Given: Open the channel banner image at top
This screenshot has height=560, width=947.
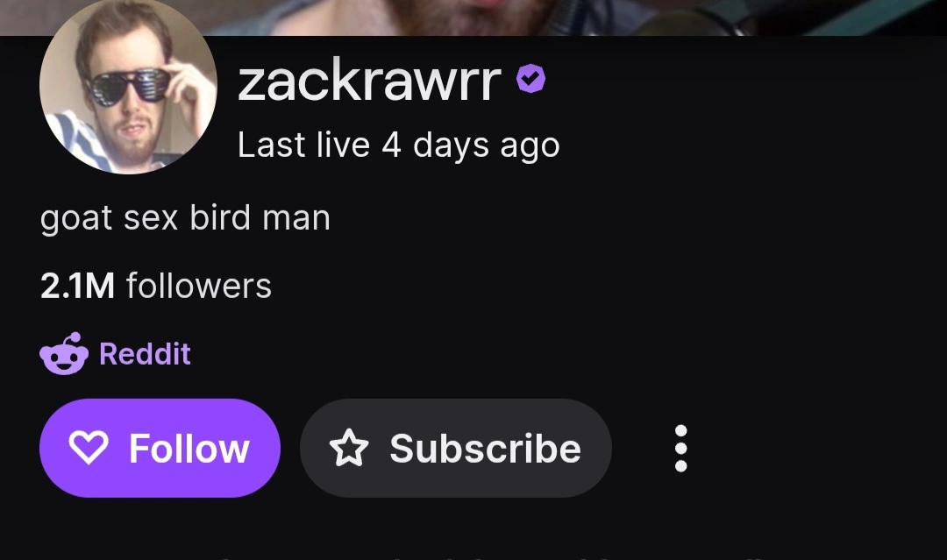Looking at the screenshot, I should pos(473,18).
